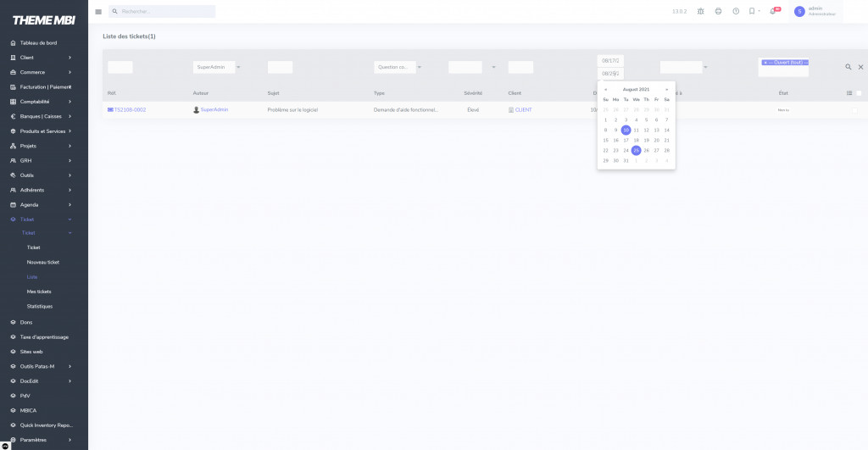Click the Produits et Services sidebar icon

14,131
